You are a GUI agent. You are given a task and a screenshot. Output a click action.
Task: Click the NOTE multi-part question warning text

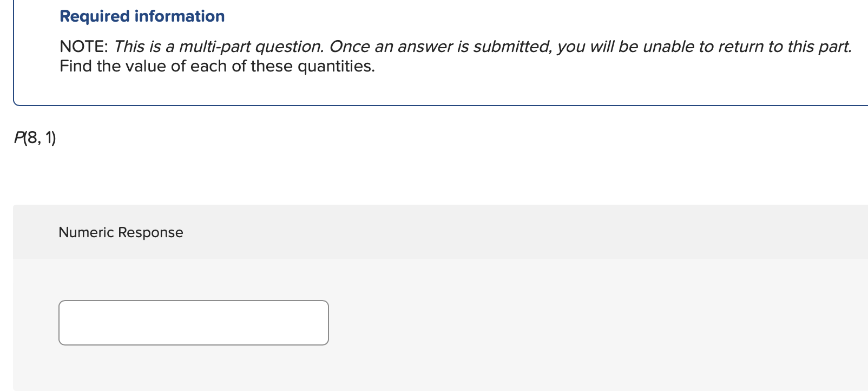tap(455, 47)
